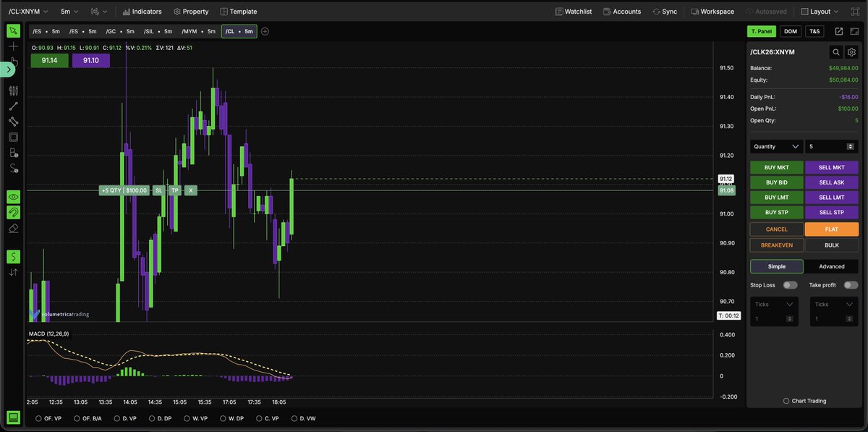Open Stop Loss Ticks unit dropdown

(775, 305)
